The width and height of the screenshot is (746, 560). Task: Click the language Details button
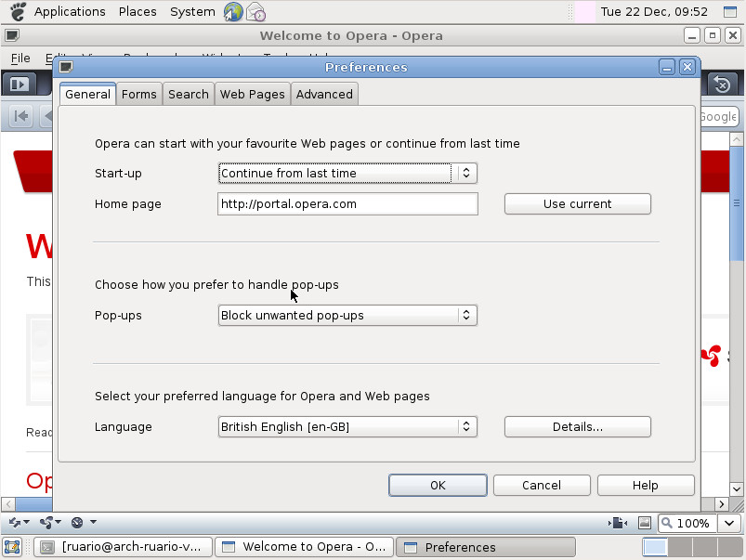(x=578, y=427)
